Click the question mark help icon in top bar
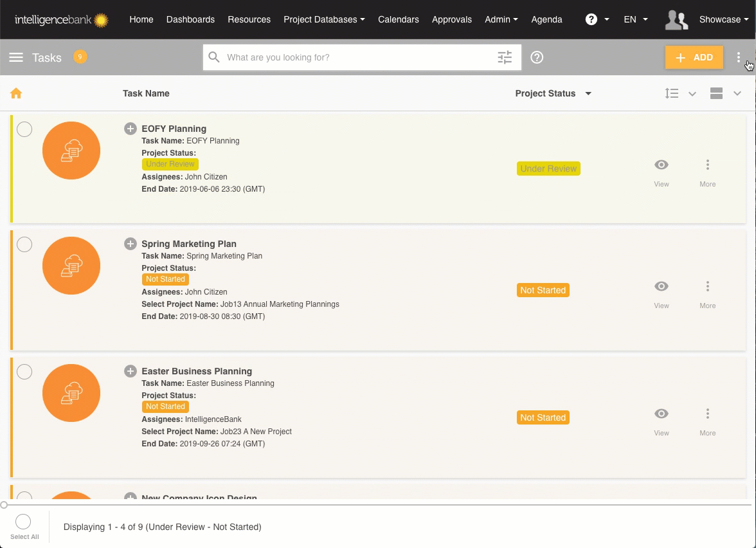Screen dimensions: 756x548 (x=591, y=19)
